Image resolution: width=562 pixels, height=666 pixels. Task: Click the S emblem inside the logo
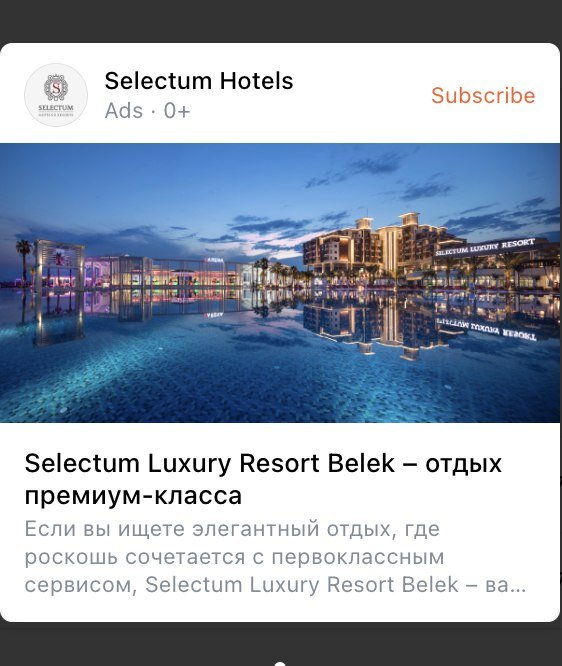(x=56, y=88)
